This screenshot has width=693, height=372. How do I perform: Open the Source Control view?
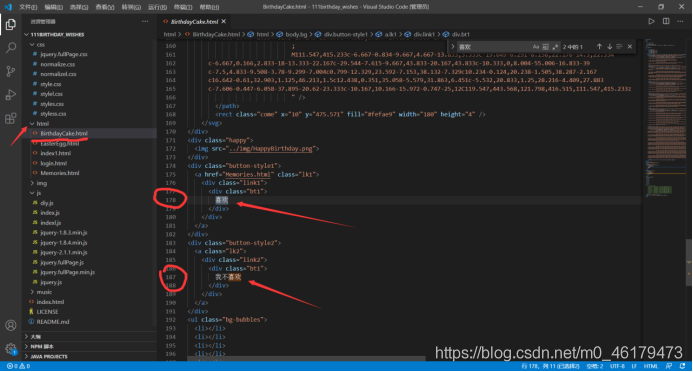pos(11,71)
